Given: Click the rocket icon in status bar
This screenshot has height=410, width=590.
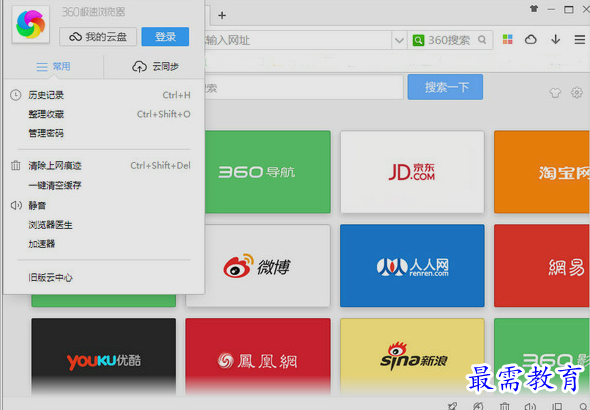Looking at the screenshot, I should (x=453, y=405).
